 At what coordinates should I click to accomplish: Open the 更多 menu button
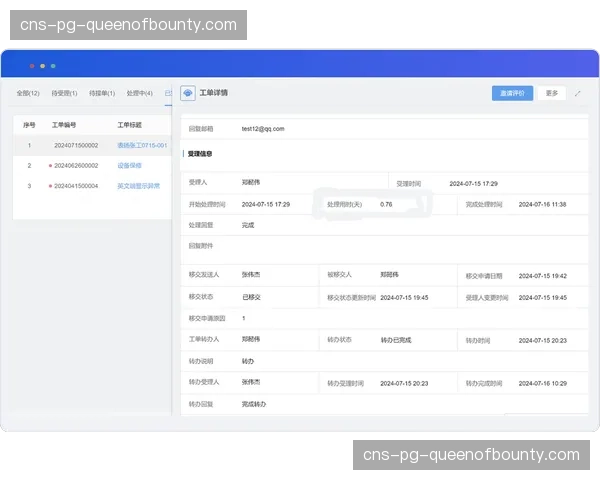[552, 93]
